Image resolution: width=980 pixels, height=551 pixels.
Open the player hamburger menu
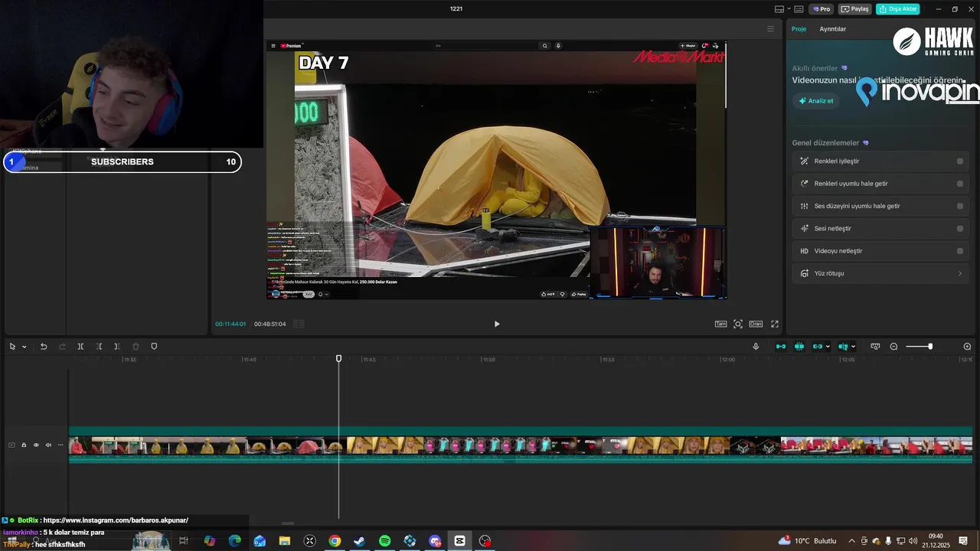[770, 29]
